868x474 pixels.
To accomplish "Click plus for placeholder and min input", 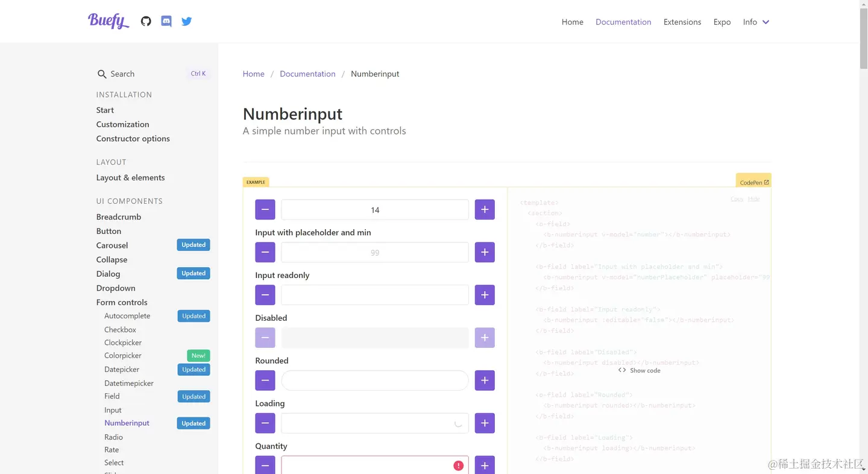I will pos(485,253).
